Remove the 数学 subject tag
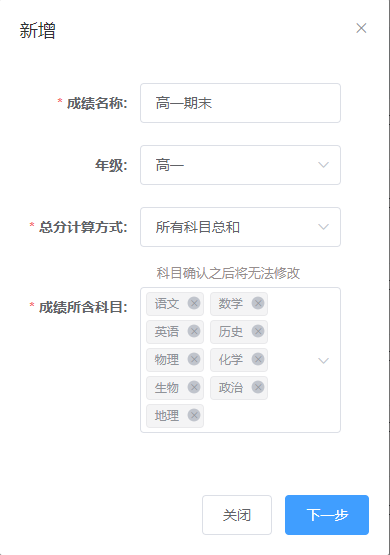Viewport: 390px width, 555px height. pos(258,303)
